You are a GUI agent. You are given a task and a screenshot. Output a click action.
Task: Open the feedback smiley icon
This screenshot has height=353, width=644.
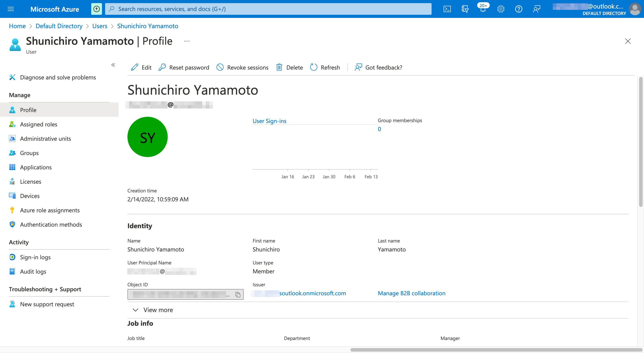536,9
